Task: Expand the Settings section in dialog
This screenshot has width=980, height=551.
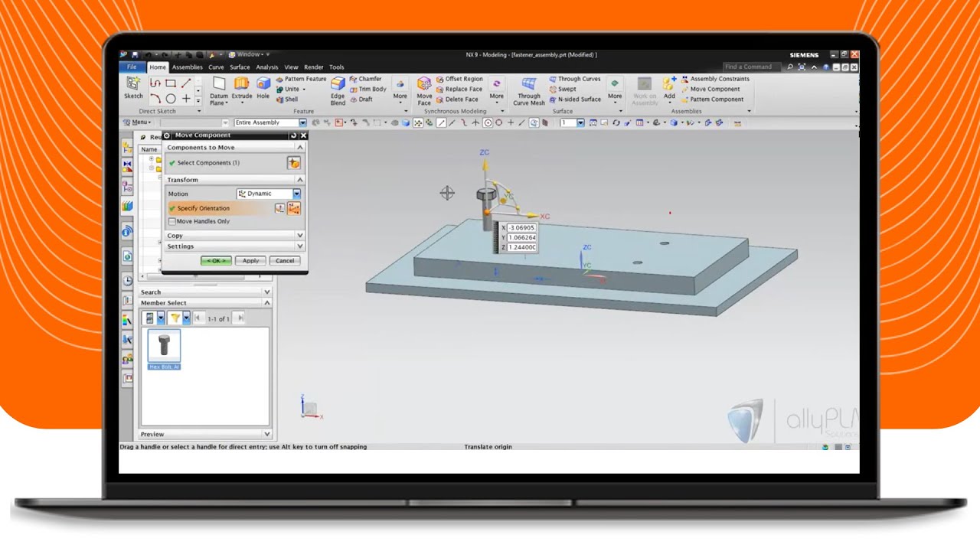Action: 299,246
